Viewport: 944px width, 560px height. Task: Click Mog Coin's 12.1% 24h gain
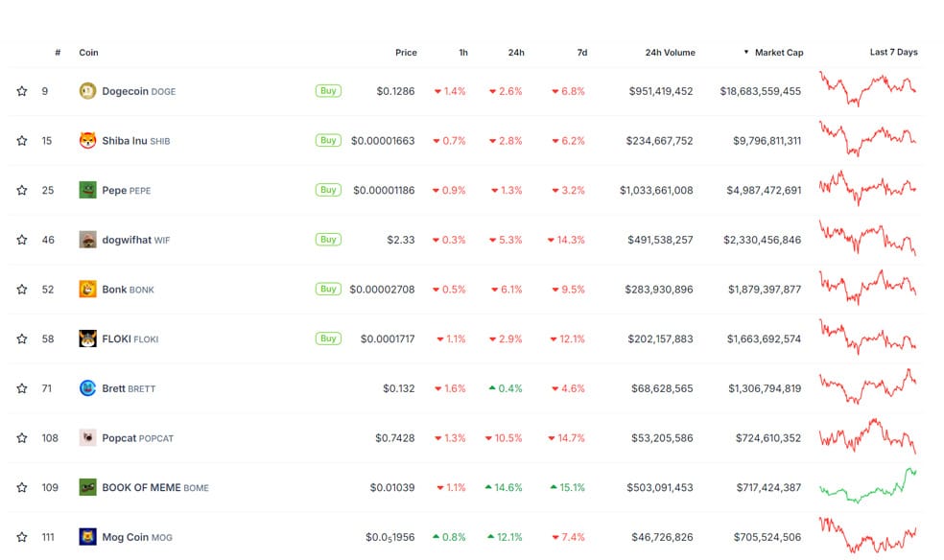click(506, 537)
